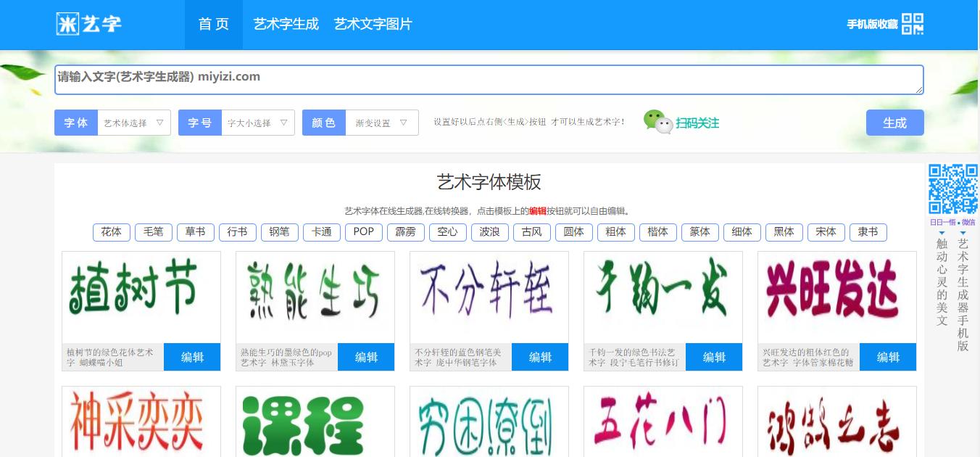The width and height of the screenshot is (980, 457).
Task: Open the 艺术字生成 menu item
Action: tap(286, 24)
